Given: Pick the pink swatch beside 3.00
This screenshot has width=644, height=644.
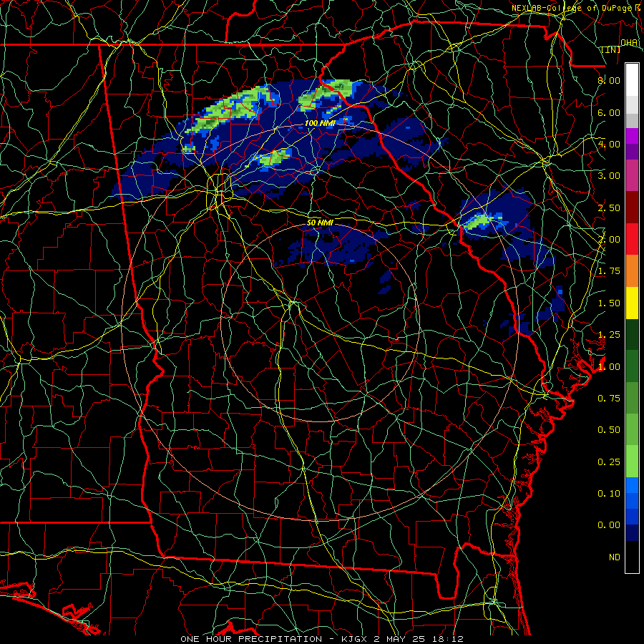Looking at the screenshot, I should (x=632, y=176).
